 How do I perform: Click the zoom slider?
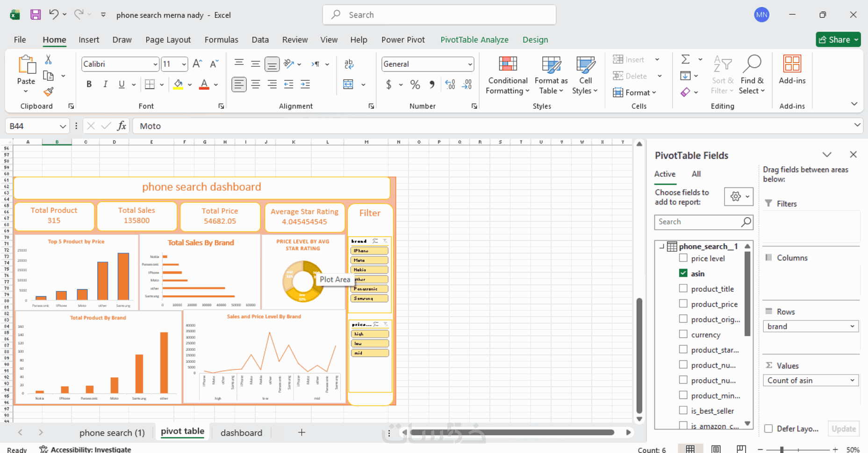click(x=782, y=449)
